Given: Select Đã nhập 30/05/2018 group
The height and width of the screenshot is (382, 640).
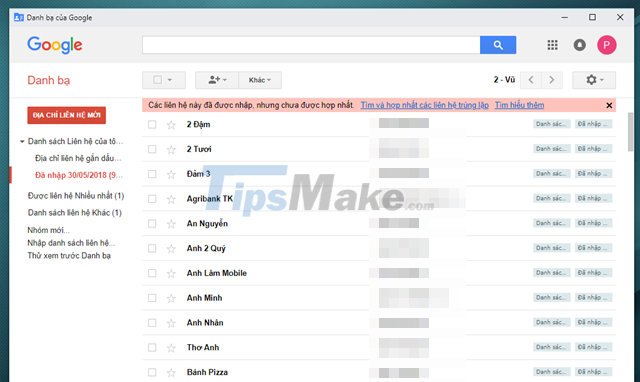Looking at the screenshot, I should pos(79,175).
